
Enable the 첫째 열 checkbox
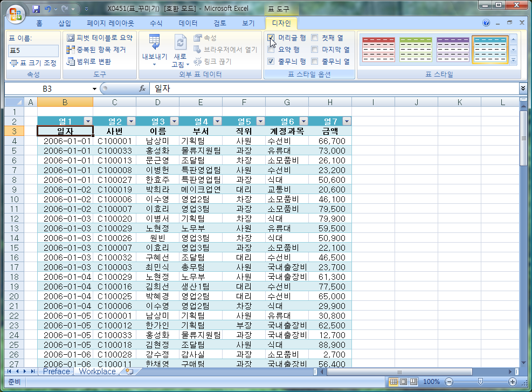click(x=315, y=38)
